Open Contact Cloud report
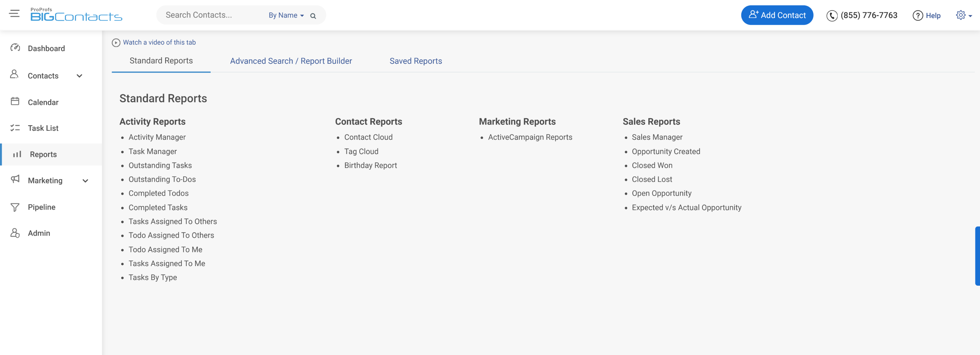 (368, 137)
